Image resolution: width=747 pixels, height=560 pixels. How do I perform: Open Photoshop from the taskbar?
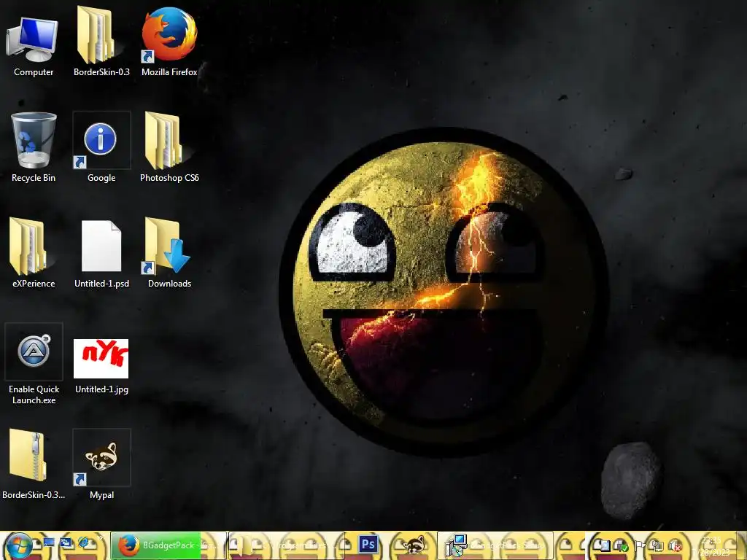tap(368, 545)
